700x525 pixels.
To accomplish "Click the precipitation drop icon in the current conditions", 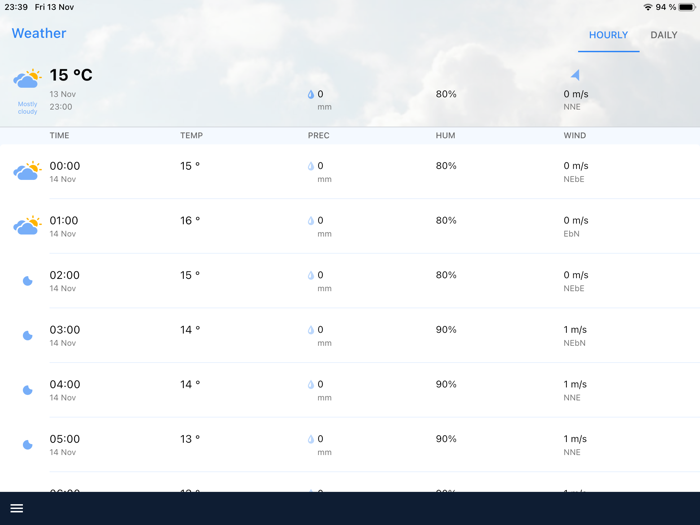I will click(x=311, y=94).
